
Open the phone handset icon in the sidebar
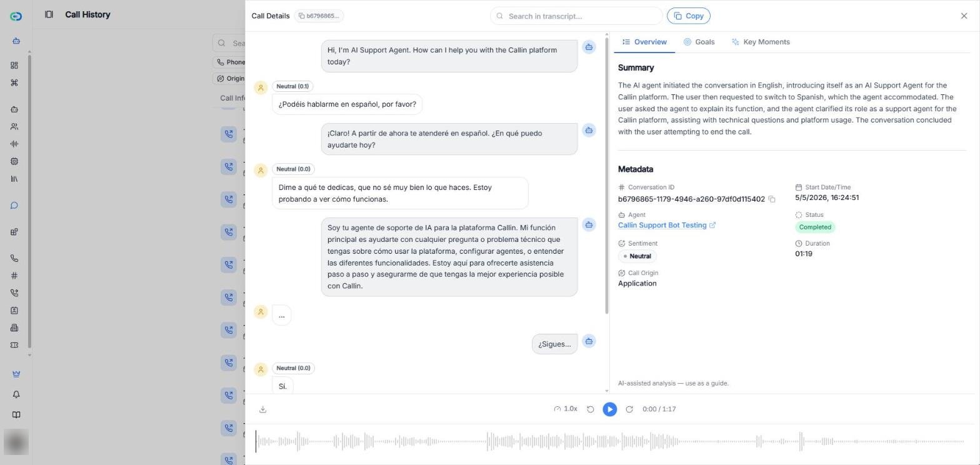pos(14,258)
